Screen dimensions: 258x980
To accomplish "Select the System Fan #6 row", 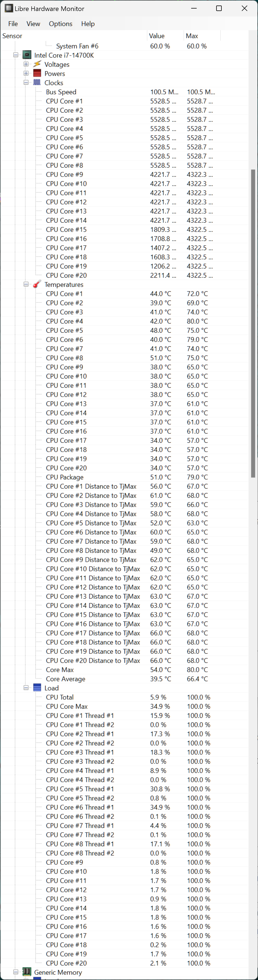I will (124, 46).
